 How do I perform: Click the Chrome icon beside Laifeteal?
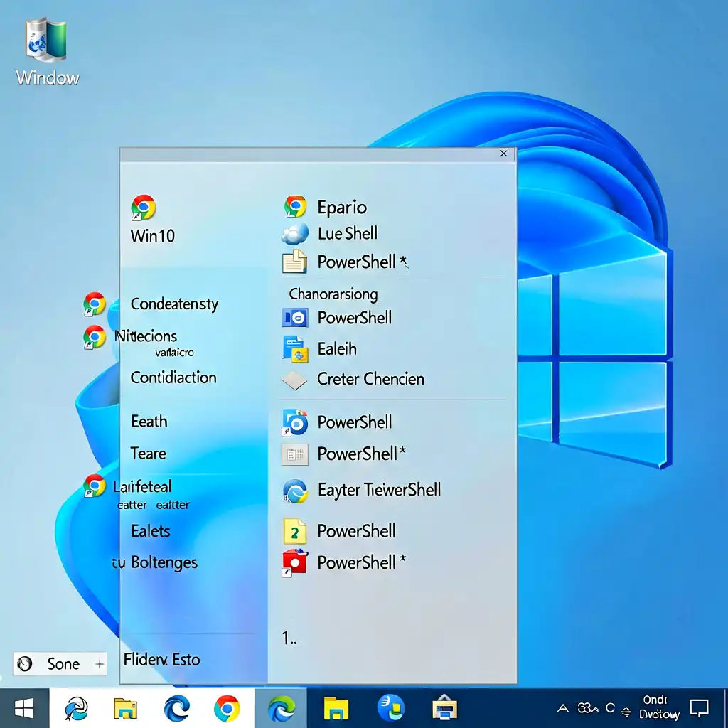coord(95,486)
